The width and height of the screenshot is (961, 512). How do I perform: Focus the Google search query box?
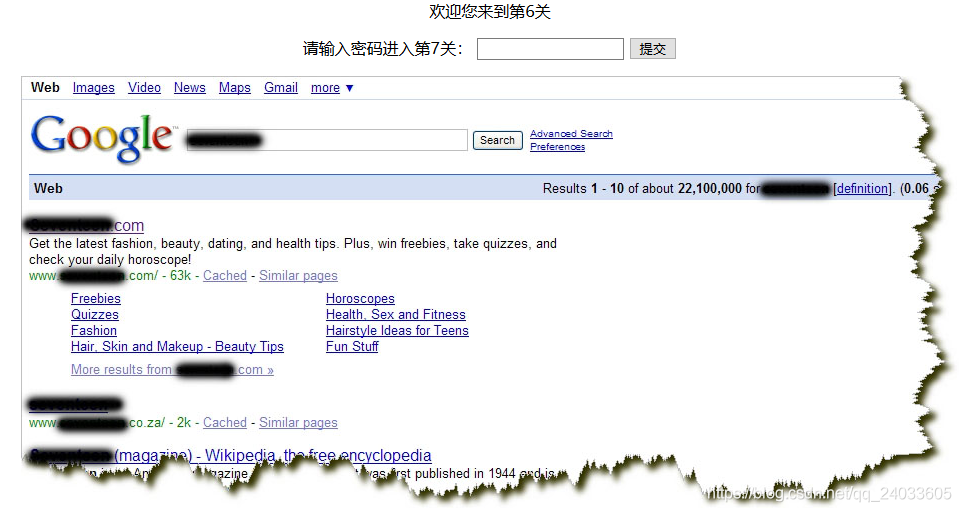click(x=327, y=140)
